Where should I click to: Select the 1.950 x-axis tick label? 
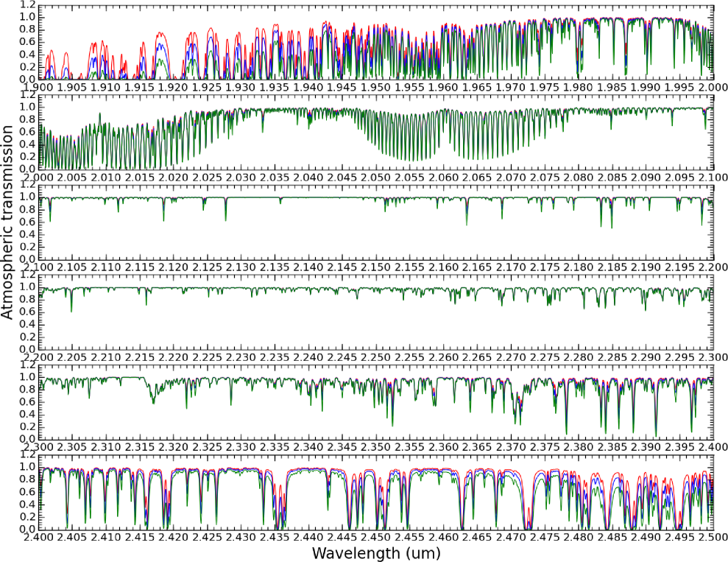376,87
